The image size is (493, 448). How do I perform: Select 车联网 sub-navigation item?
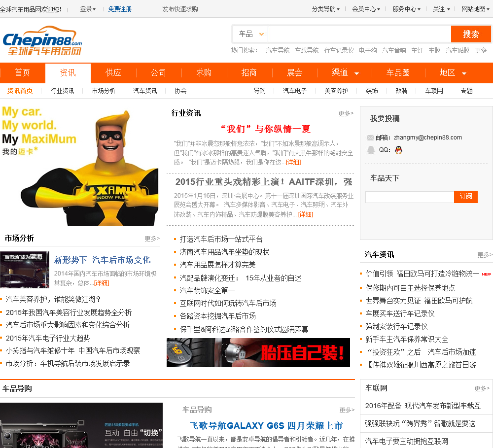point(434,91)
